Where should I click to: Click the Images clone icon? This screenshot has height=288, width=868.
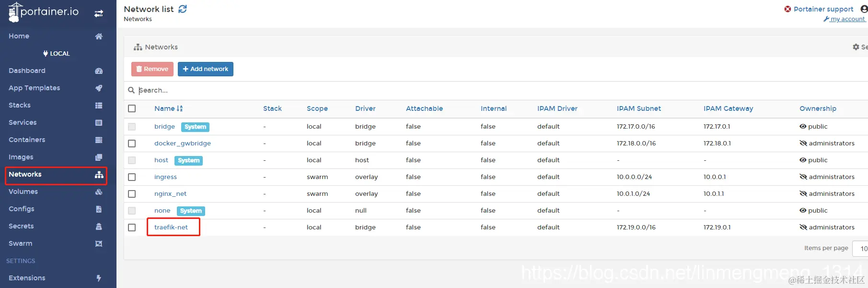point(99,157)
